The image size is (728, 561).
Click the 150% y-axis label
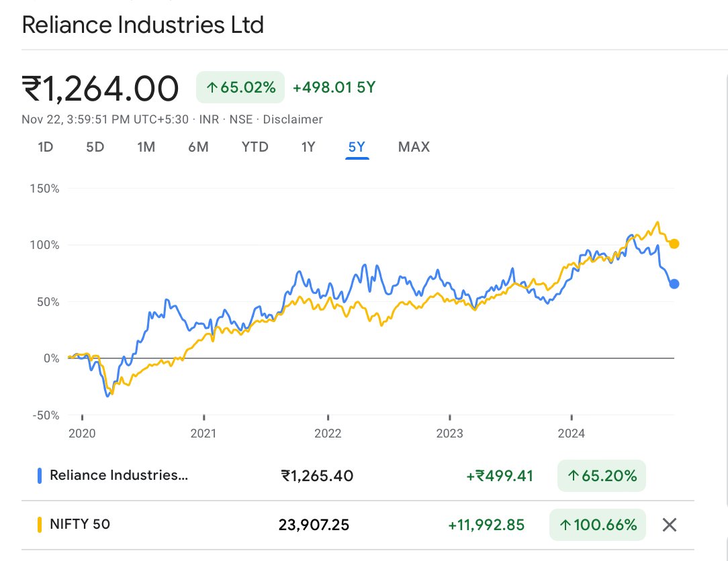tap(44, 189)
